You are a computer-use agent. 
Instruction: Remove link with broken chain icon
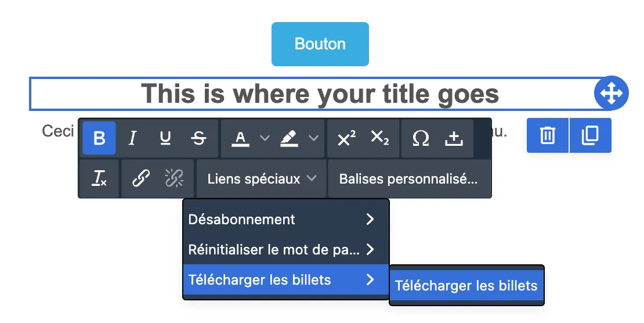174,178
